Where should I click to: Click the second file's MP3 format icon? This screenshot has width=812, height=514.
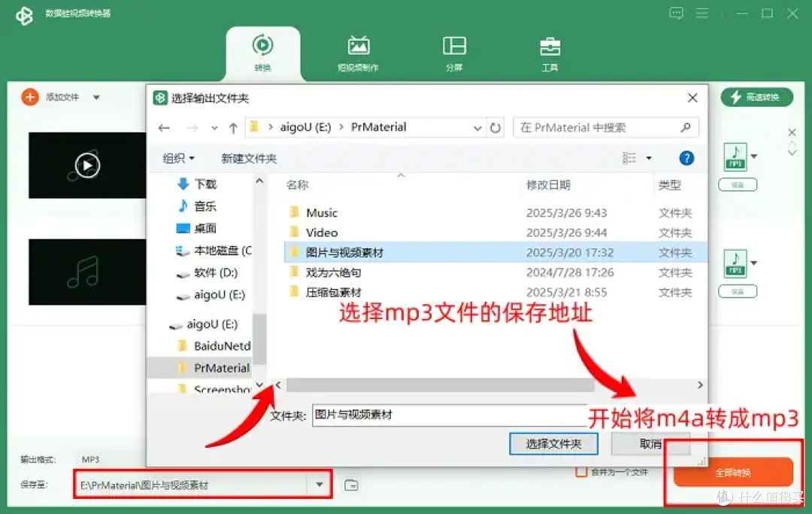[x=735, y=263]
